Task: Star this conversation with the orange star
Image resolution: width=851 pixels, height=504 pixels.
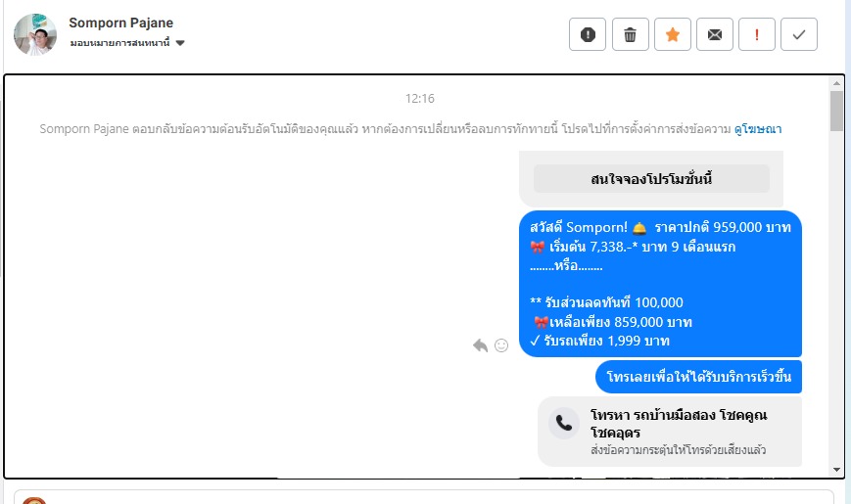Action: click(x=673, y=34)
